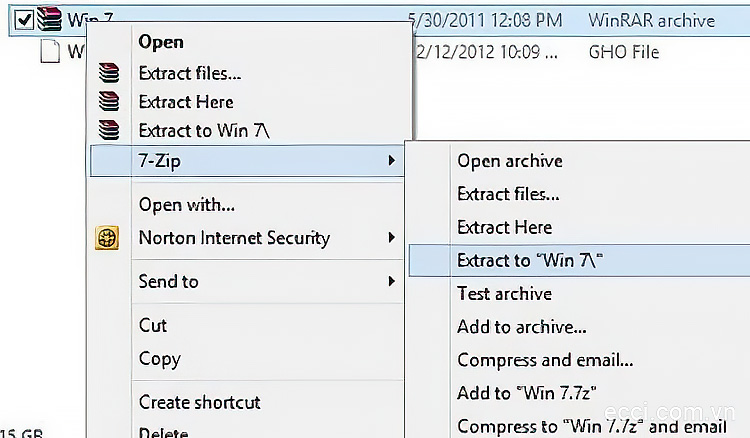Screen dimensions: 750x438
Task: Click the blank GHO file icon
Action: (x=50, y=51)
